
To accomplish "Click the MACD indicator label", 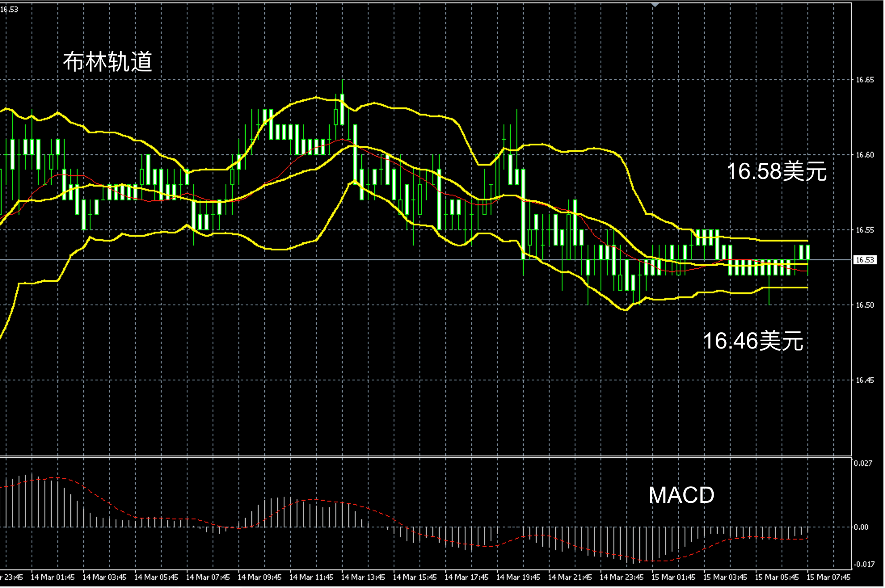I will pyautogui.click(x=681, y=495).
